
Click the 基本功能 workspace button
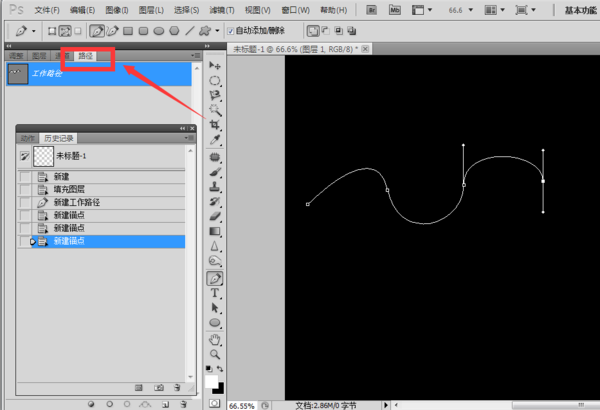point(576,10)
